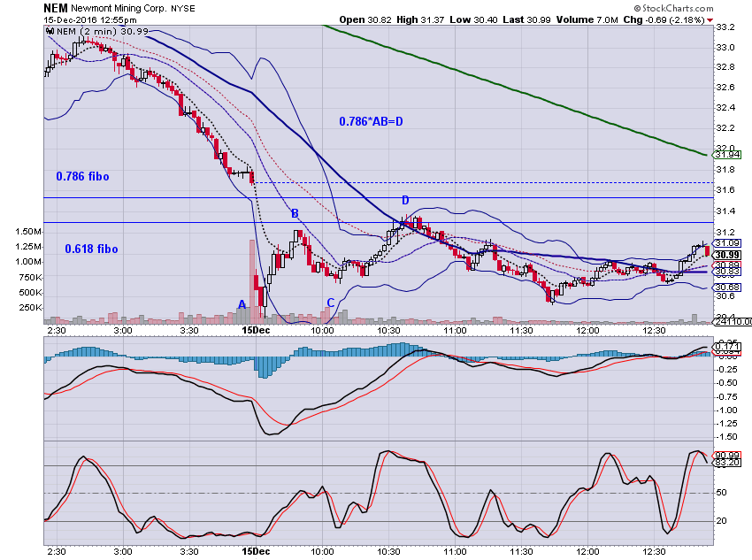Click the 20 stochastic axis label
The height and width of the screenshot is (560, 752).
(721, 521)
